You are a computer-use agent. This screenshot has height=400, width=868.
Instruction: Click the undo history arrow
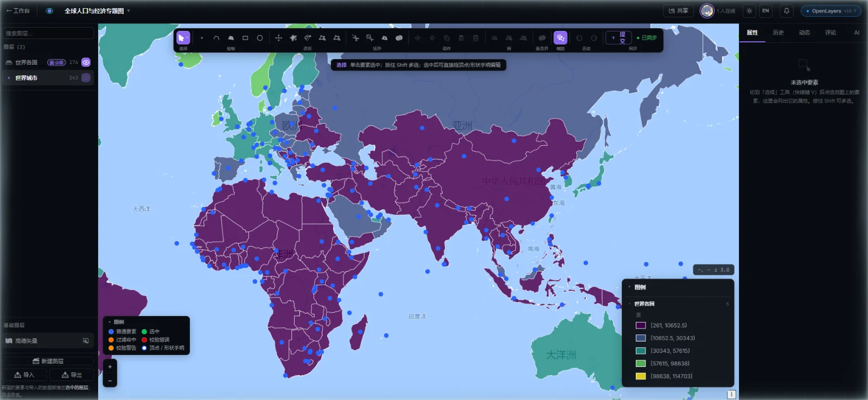[579, 38]
